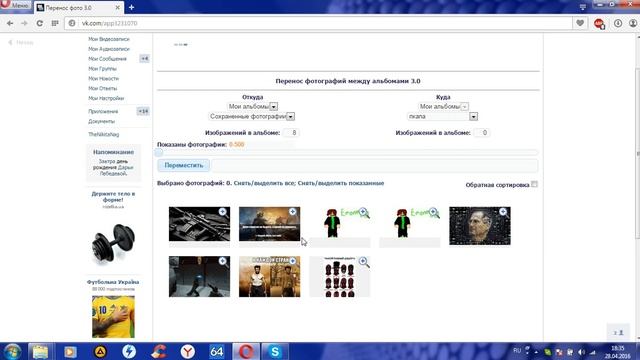640x360 pixels.
Task: Open Opera Меню button
Action: click(16, 6)
